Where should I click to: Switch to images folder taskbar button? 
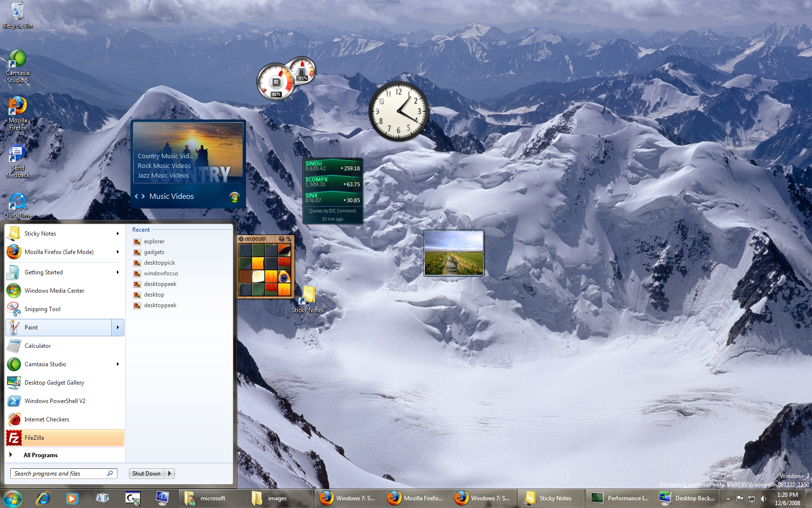point(279,498)
